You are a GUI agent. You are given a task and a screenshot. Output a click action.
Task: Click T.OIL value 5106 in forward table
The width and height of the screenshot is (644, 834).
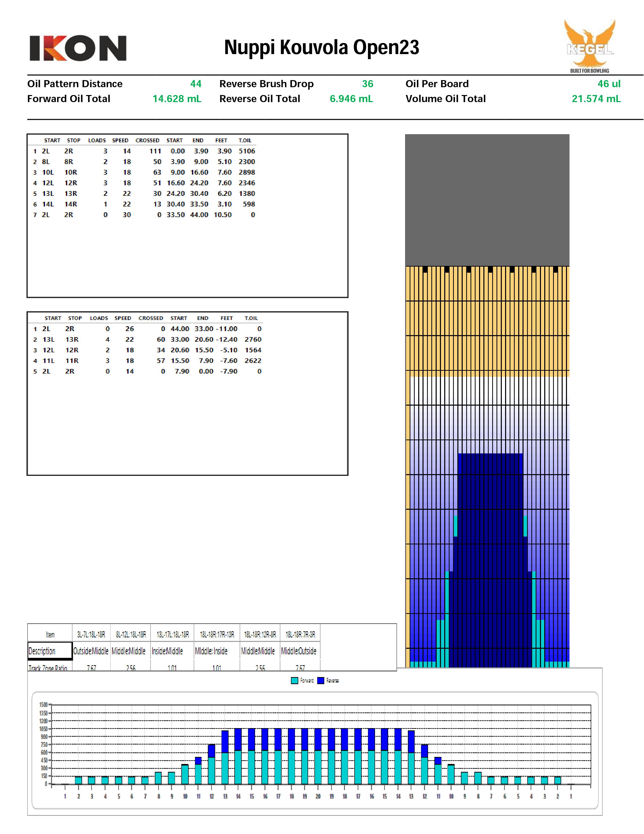247,151
